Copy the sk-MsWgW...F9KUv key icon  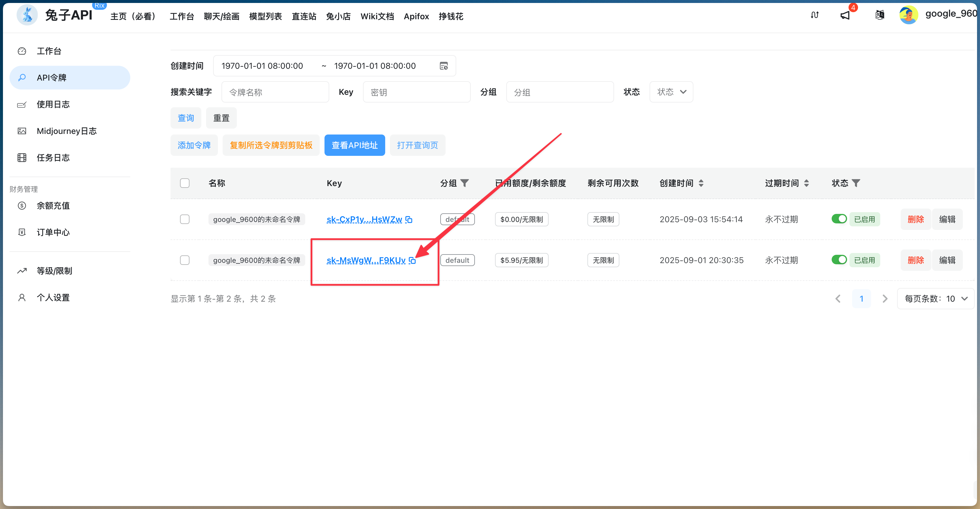point(412,260)
